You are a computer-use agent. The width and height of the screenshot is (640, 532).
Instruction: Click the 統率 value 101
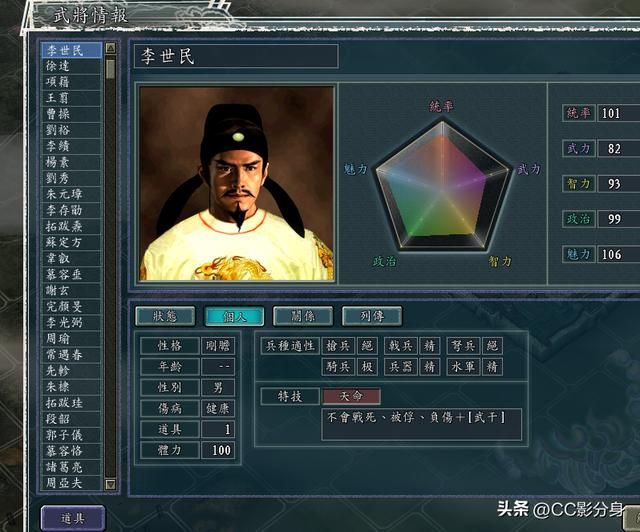[x=618, y=113]
